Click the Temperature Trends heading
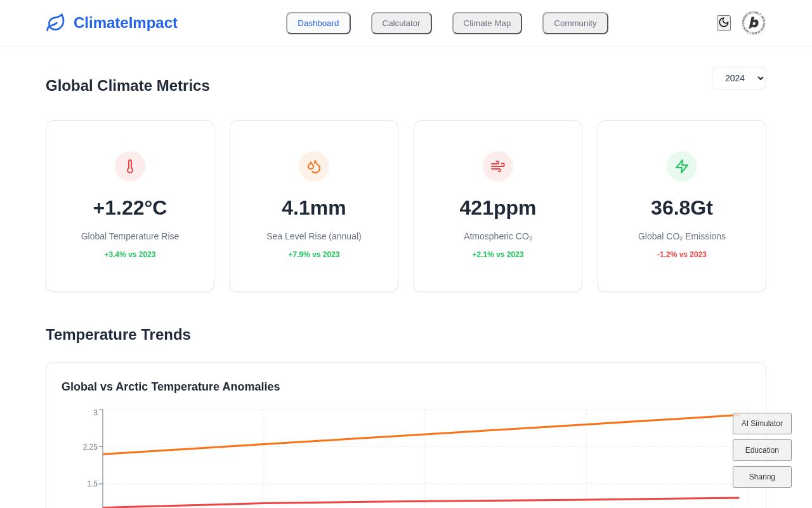812x508 pixels. pos(118,335)
